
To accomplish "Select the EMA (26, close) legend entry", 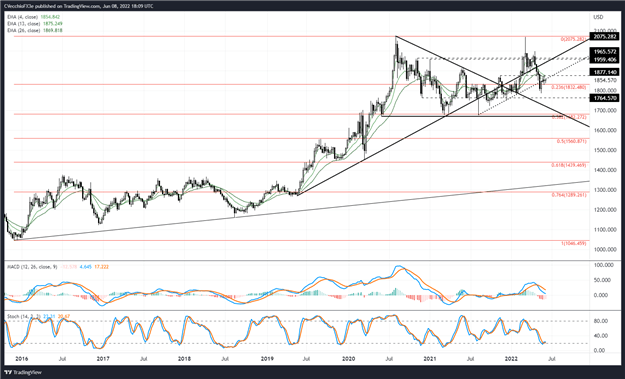I will coord(35,30).
